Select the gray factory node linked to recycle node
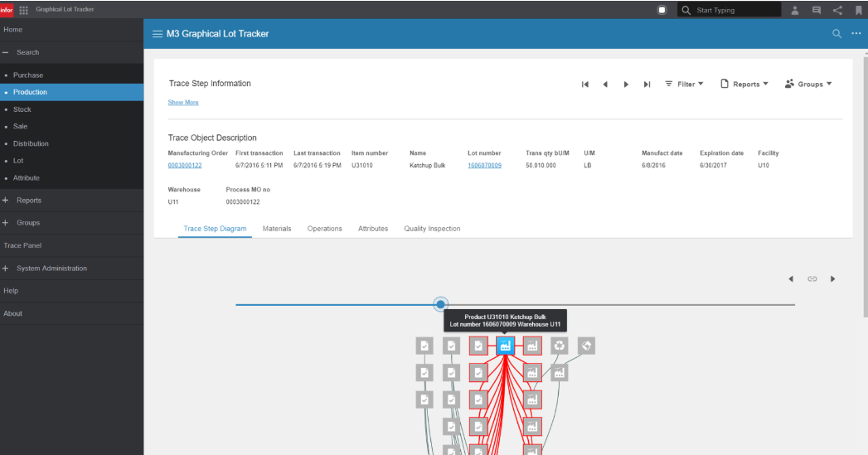 (x=560, y=372)
